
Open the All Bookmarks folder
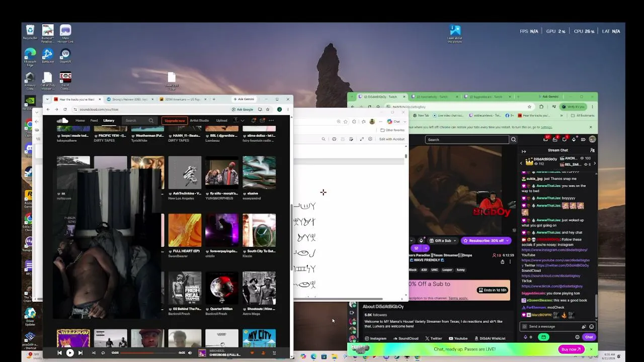pyautogui.click(x=583, y=115)
